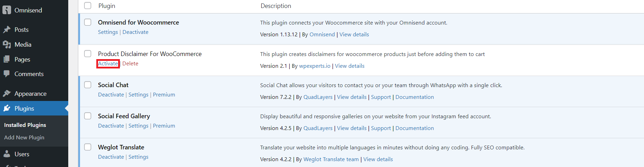Click the Omnisend sidebar icon
Image resolution: width=644 pixels, height=167 pixels.
coord(7,10)
